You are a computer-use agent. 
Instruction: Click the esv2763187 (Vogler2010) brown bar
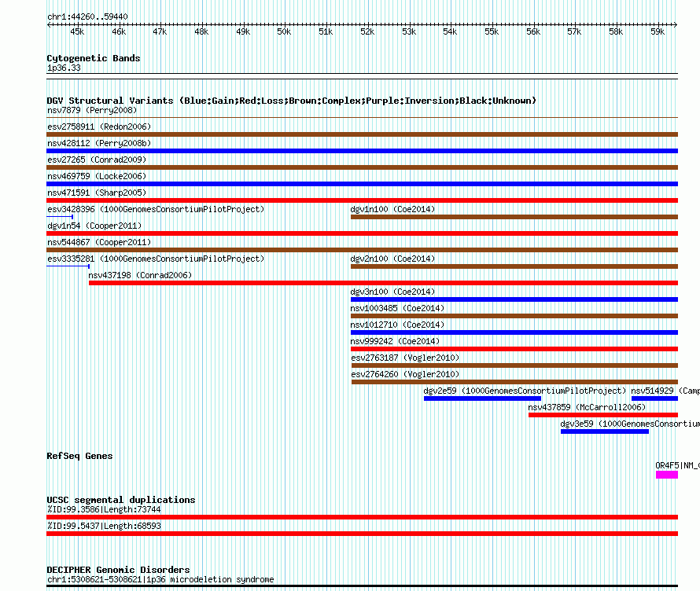(514, 365)
